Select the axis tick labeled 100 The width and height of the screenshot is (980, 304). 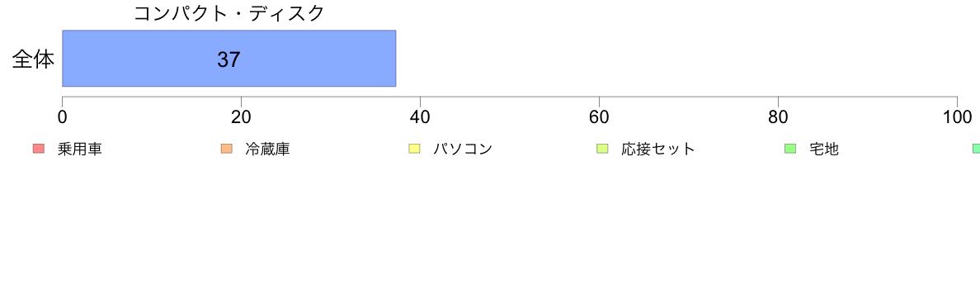tap(957, 116)
